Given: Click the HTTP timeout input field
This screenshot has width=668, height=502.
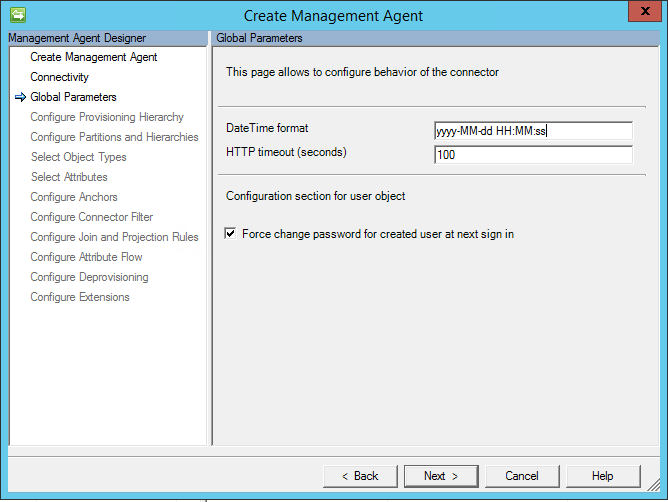Looking at the screenshot, I should (533, 155).
